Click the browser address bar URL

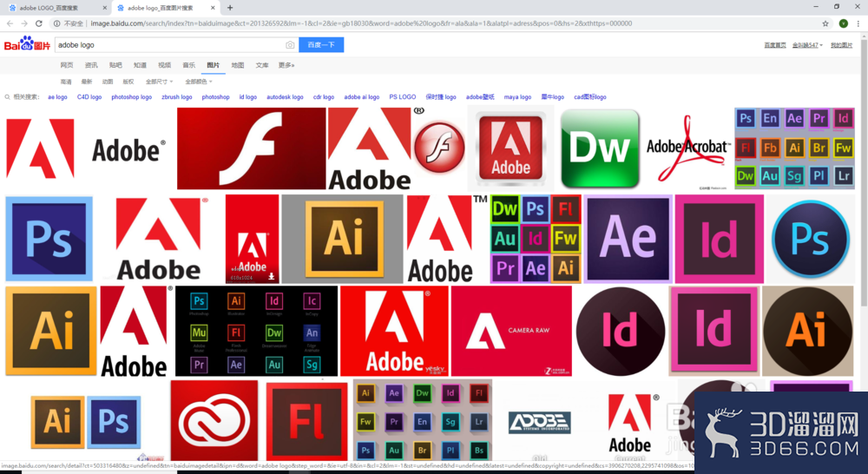point(361,23)
